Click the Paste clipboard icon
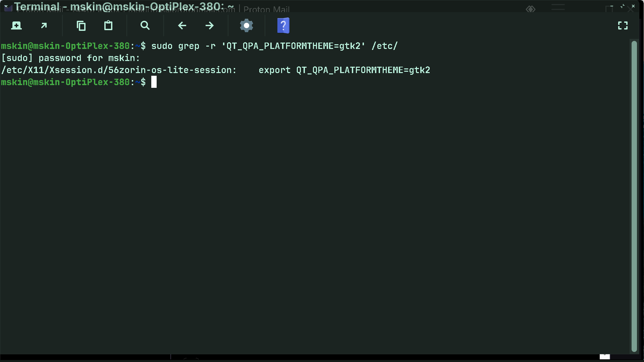Viewport: 644px width, 362px height. [108, 25]
